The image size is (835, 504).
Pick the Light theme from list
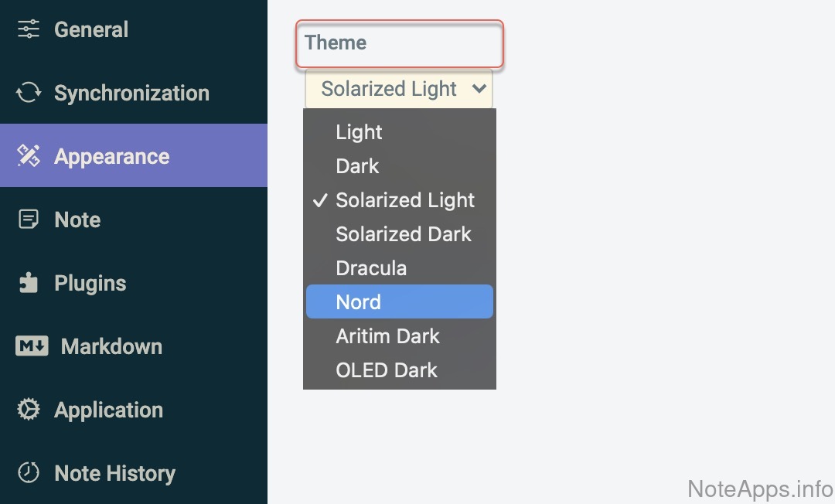tap(360, 132)
